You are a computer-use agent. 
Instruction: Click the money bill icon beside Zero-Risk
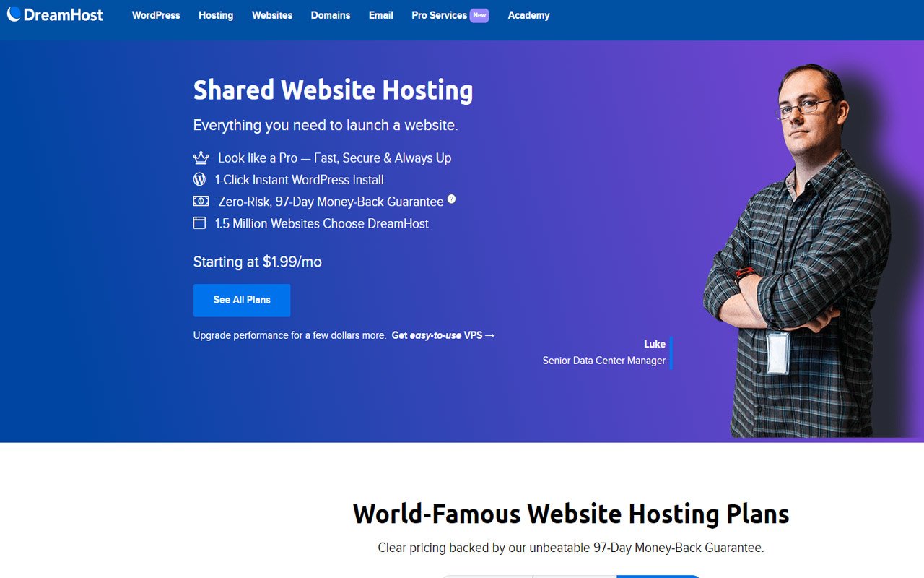201,202
